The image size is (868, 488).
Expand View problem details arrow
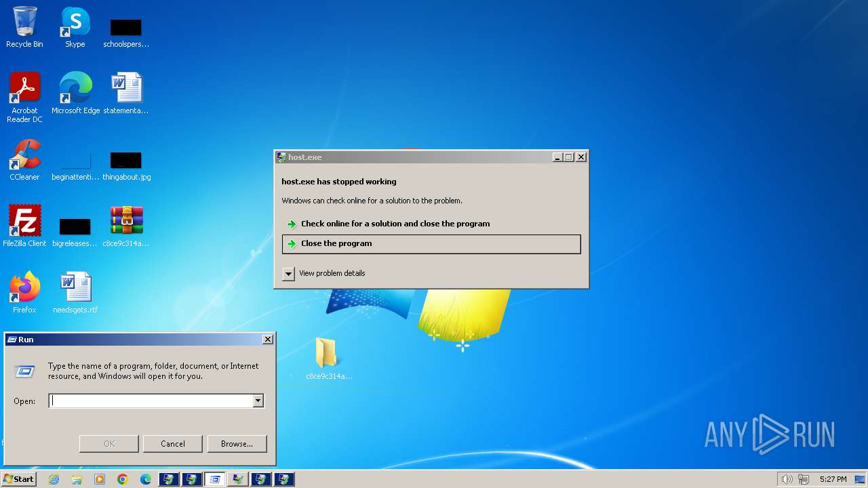click(288, 274)
